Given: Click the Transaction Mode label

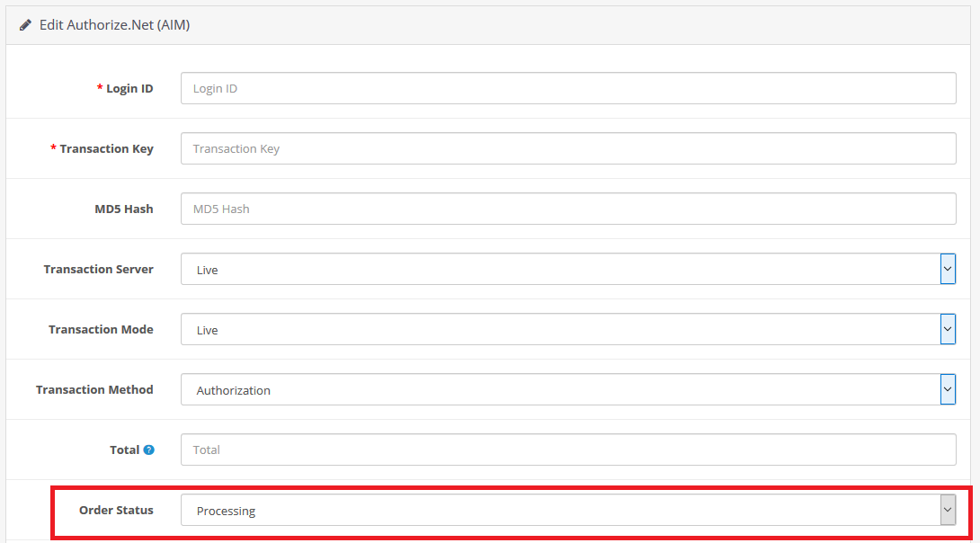Looking at the screenshot, I should tap(101, 329).
